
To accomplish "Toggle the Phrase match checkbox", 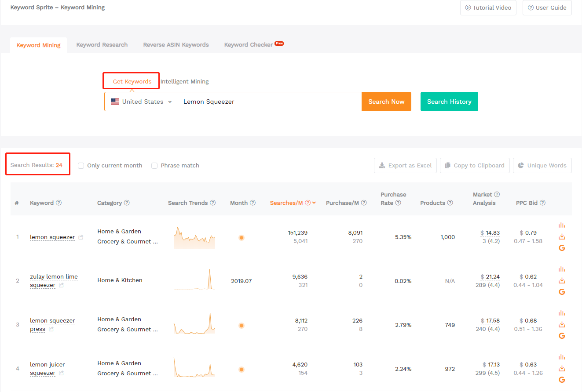I will point(154,166).
